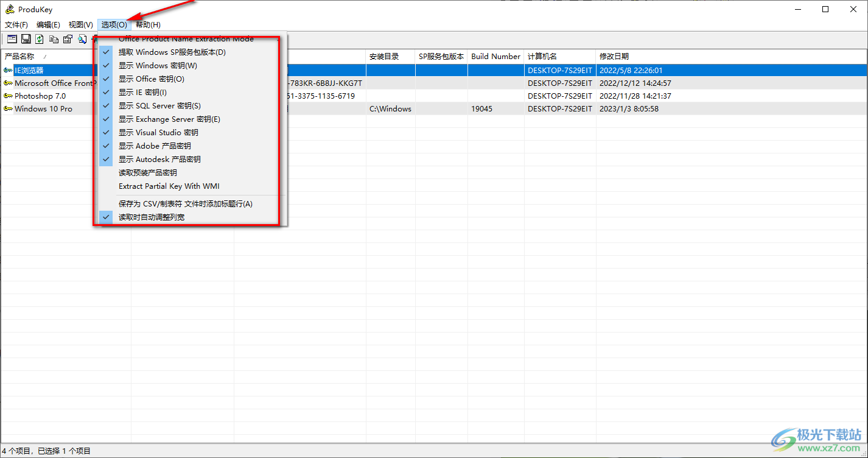Click the Refresh toolbar icon
Image resolution: width=868 pixels, height=458 pixels.
pyautogui.click(x=40, y=39)
